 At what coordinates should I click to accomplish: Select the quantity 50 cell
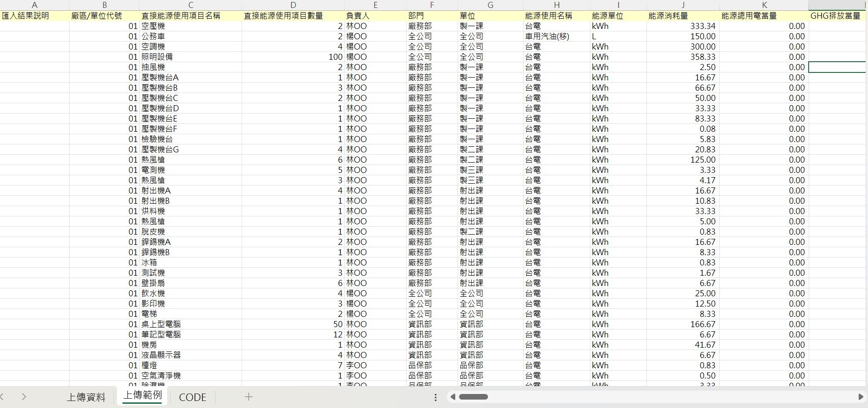pyautogui.click(x=293, y=324)
